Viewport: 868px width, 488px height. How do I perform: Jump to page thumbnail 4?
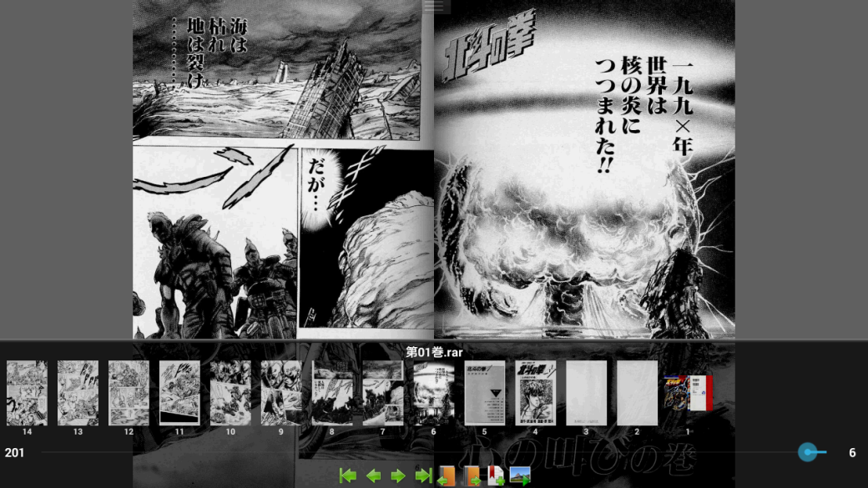(x=535, y=393)
